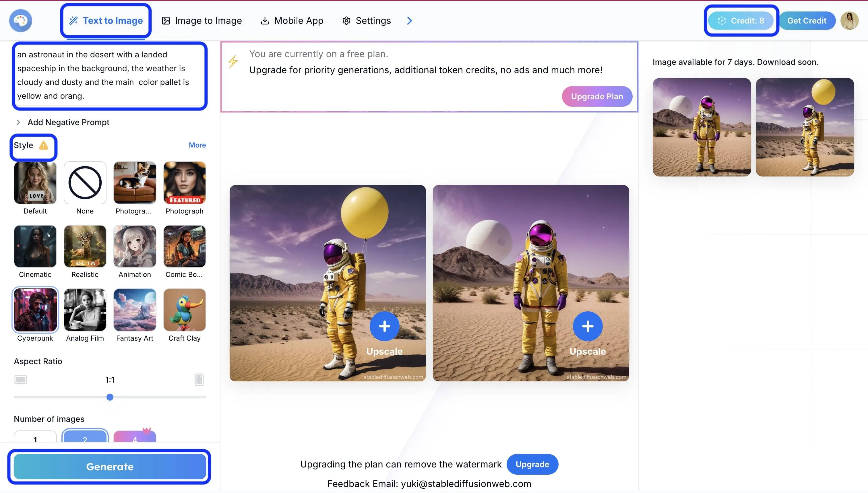Select the None style icon

click(85, 183)
